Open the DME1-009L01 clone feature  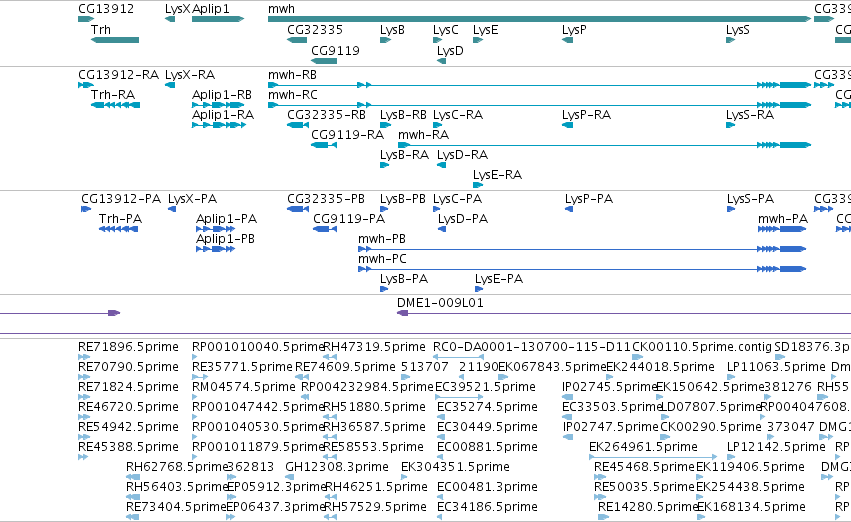pos(624,313)
